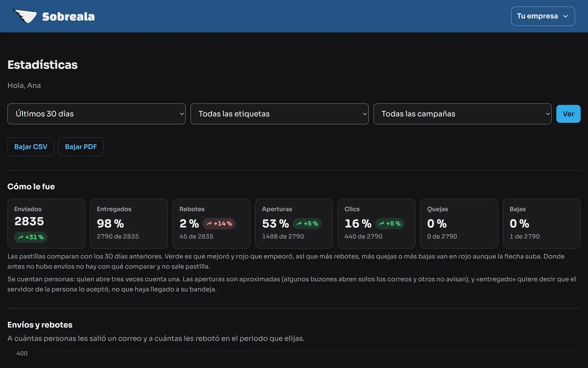Open the Todas las etiquetas filter
The image size is (588, 368).
279,114
